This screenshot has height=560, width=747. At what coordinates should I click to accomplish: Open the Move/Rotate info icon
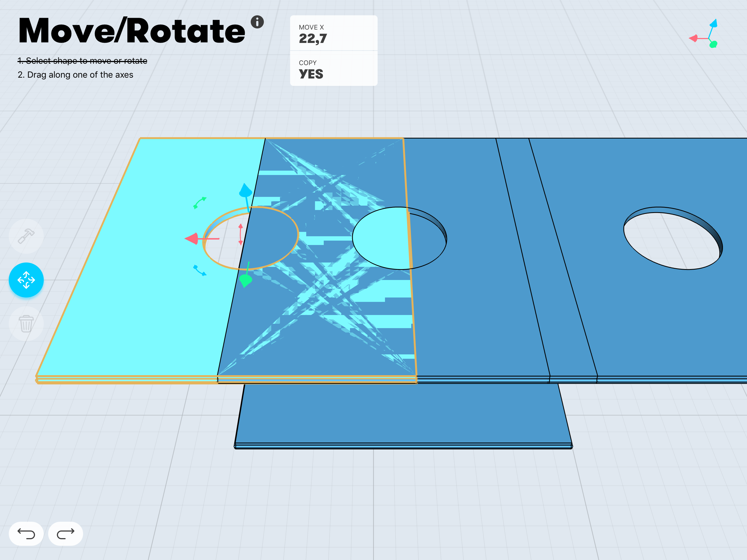[x=257, y=22]
